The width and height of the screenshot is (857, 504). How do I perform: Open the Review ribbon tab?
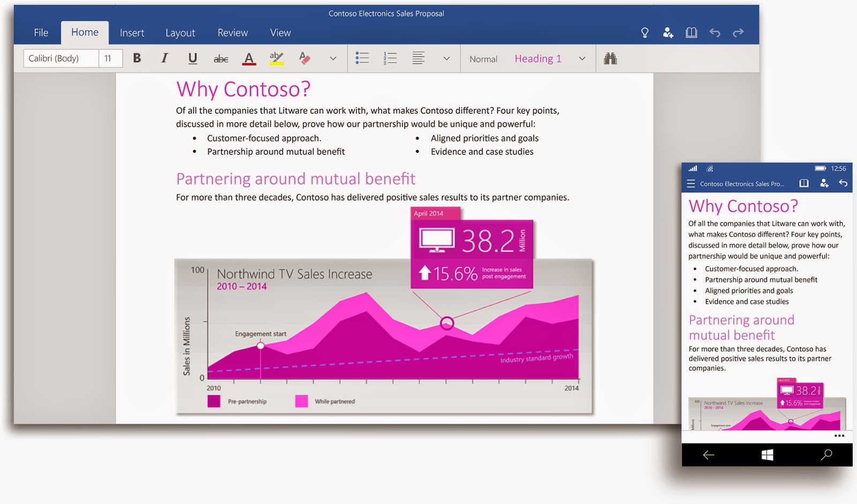click(232, 32)
